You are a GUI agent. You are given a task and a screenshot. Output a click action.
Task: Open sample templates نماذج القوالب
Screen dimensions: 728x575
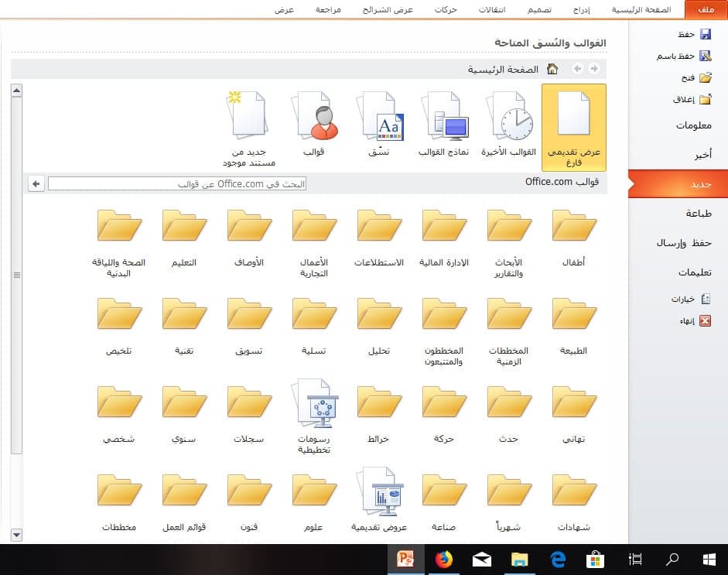(x=444, y=125)
